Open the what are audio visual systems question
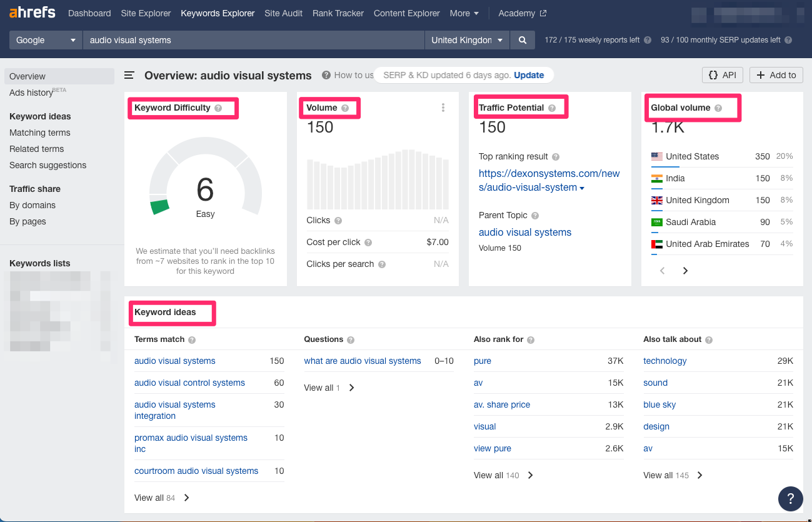The image size is (812, 522). pyautogui.click(x=363, y=361)
